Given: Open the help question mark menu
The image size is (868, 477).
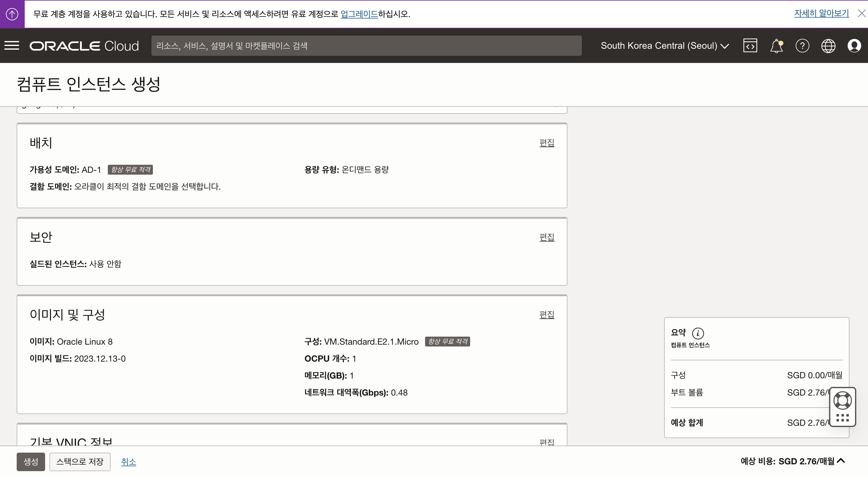Looking at the screenshot, I should pos(802,45).
